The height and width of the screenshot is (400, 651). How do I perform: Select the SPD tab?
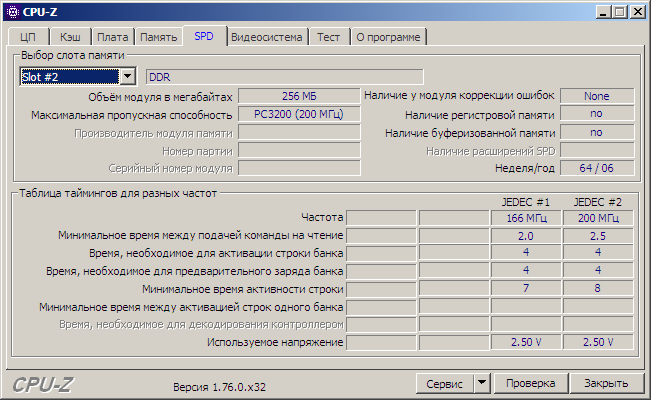(x=204, y=36)
